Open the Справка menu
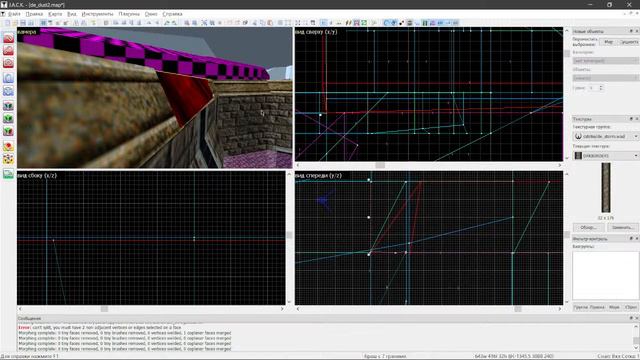The image size is (640, 360). tap(172, 14)
